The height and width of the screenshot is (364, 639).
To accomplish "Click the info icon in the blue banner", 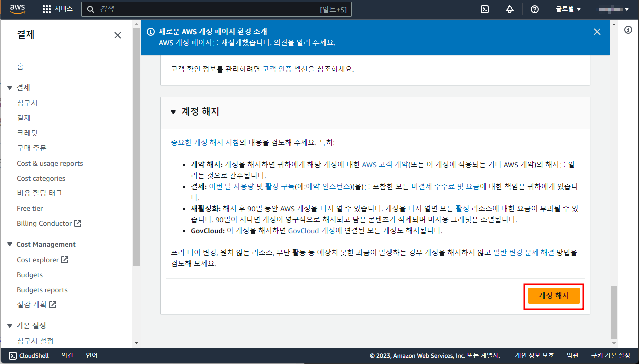I will [150, 32].
